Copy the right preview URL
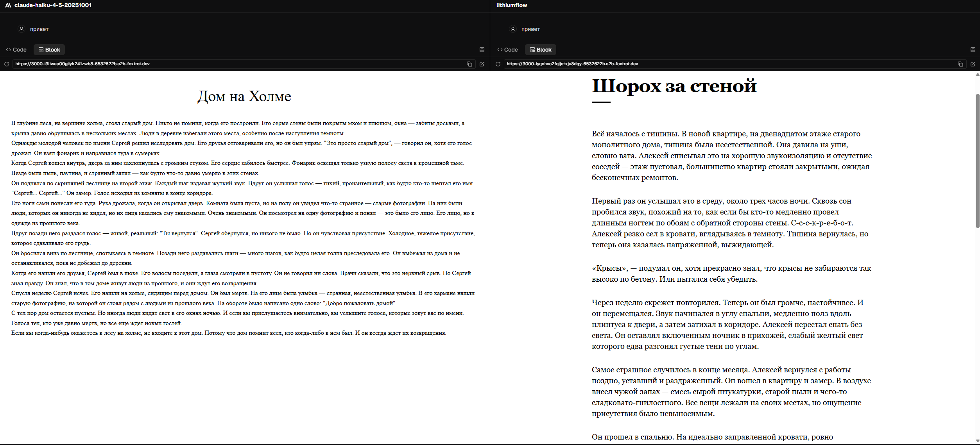 coord(960,64)
